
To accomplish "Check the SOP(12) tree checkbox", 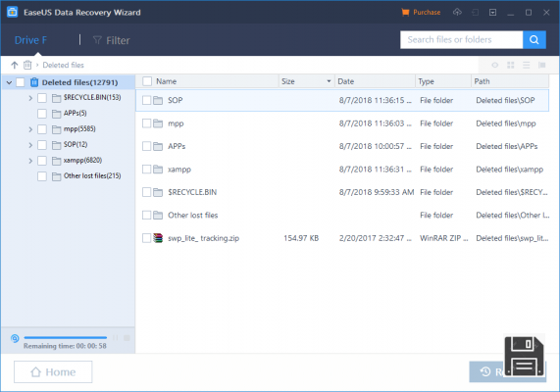I will click(42, 145).
